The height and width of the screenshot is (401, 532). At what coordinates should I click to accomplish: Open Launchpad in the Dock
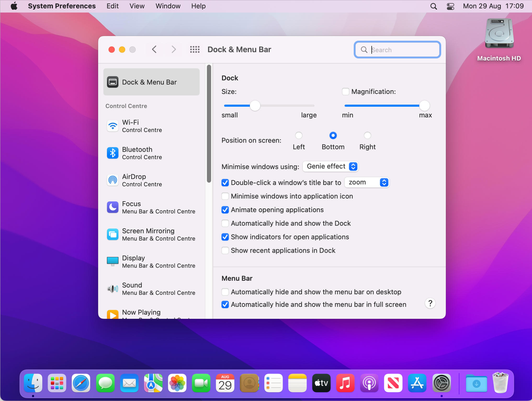point(57,383)
